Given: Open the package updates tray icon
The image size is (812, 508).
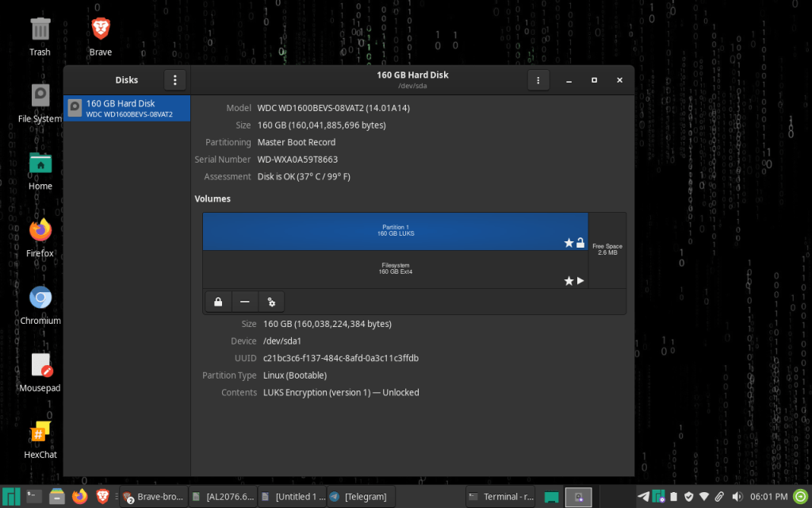Looking at the screenshot, I should 659,497.
